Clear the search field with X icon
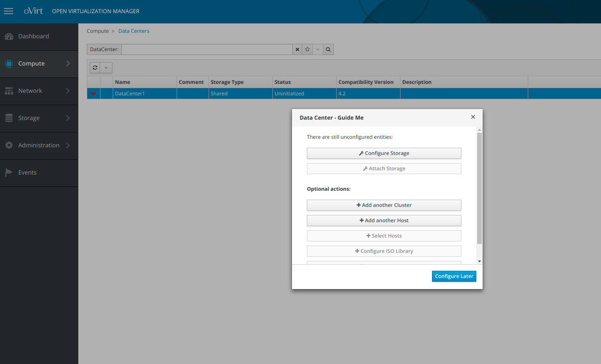Image resolution: width=601 pixels, height=364 pixels. (x=298, y=49)
